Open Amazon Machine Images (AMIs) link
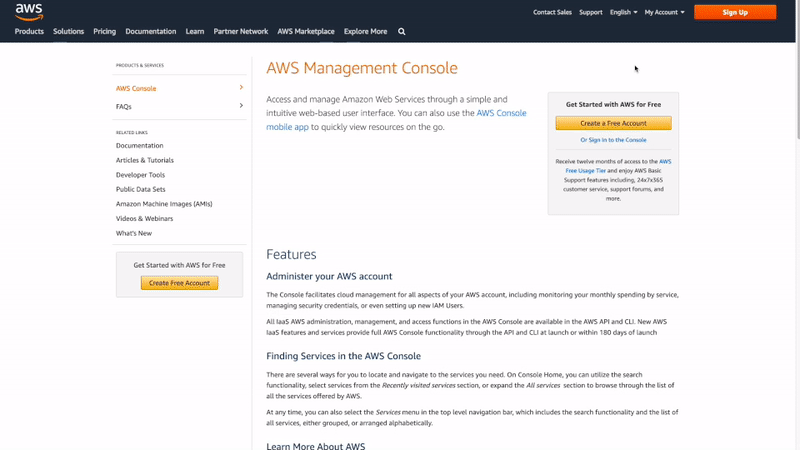The height and width of the screenshot is (450, 800). click(164, 204)
